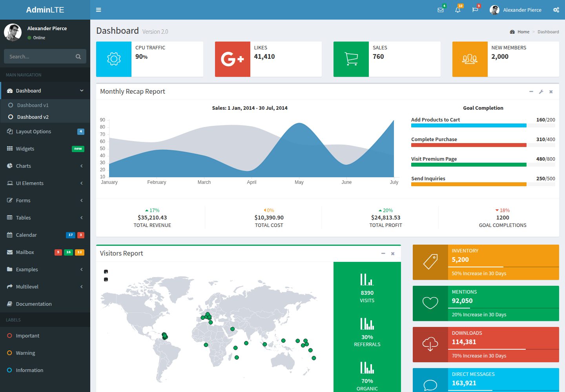Click the Mentions heart icon
The image size is (565, 392).
(430, 303)
